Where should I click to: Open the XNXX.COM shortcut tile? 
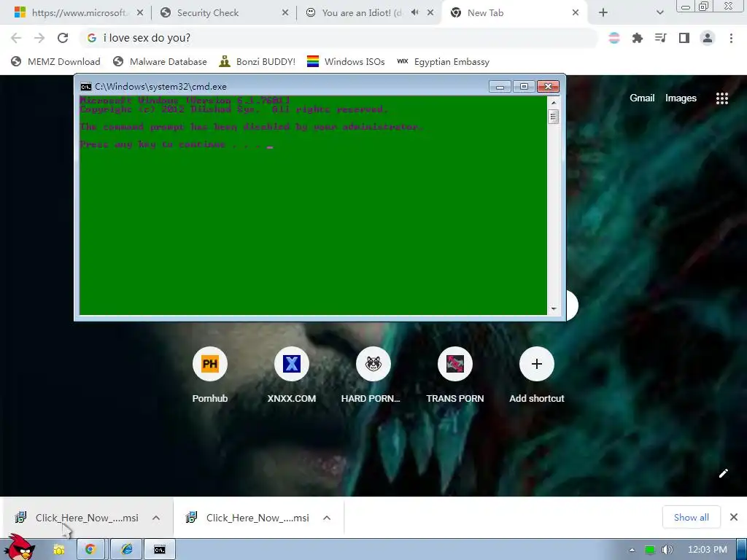click(x=292, y=376)
